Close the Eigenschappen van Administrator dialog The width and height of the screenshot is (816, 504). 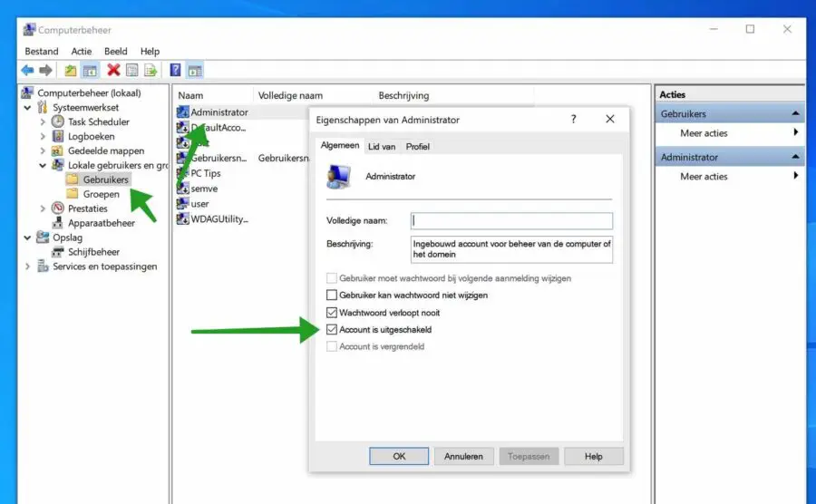tap(610, 119)
